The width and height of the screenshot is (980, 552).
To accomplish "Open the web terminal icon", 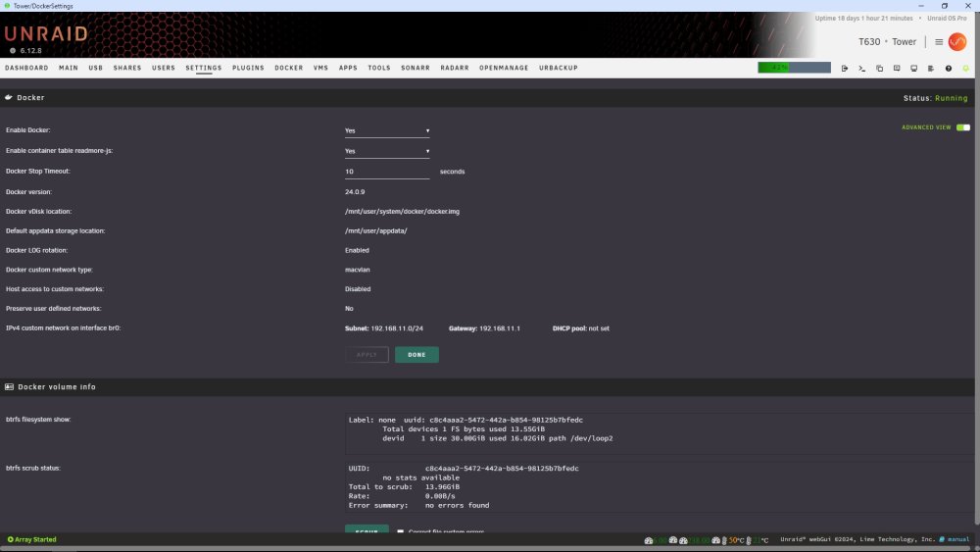I will click(861, 68).
